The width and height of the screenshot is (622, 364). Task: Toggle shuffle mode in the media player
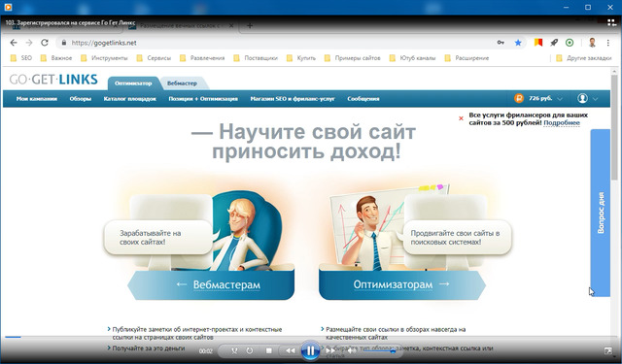pos(234,350)
